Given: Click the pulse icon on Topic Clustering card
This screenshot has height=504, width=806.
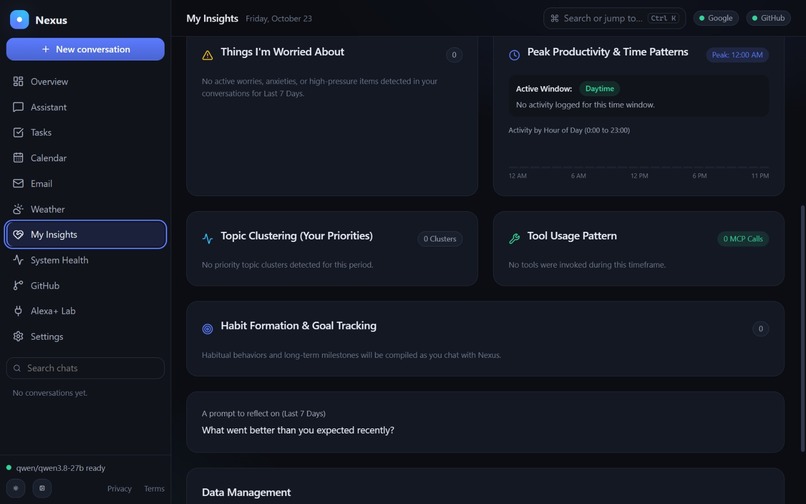Looking at the screenshot, I should [x=207, y=239].
